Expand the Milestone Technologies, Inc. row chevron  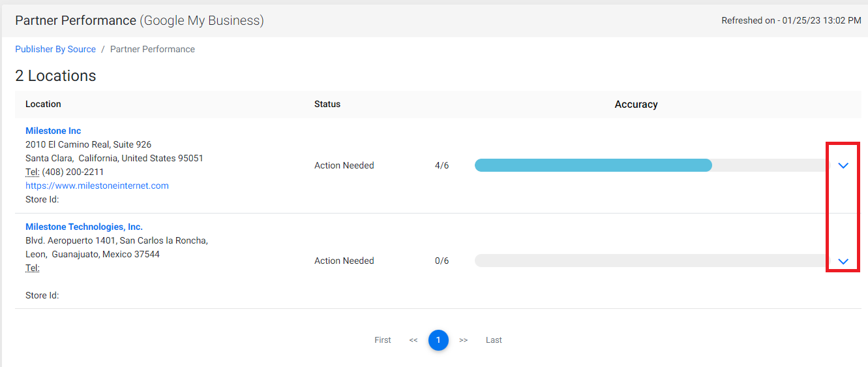pos(843,261)
